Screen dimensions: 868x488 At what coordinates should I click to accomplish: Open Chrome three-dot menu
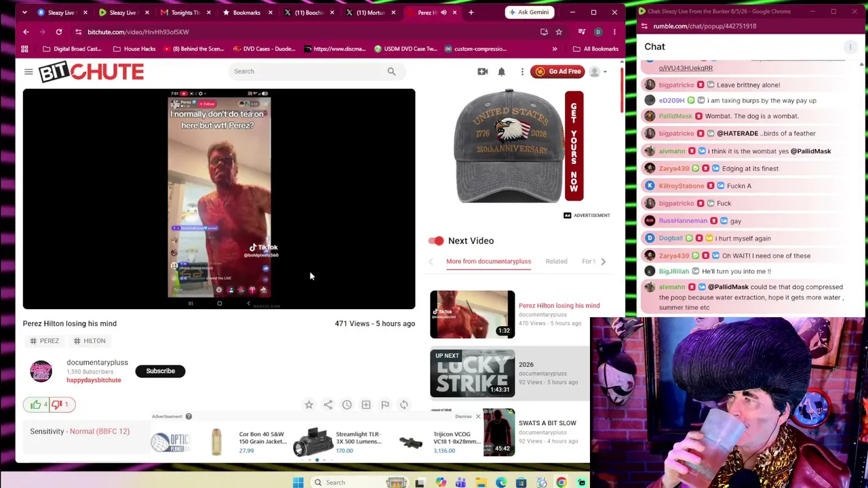pos(614,32)
